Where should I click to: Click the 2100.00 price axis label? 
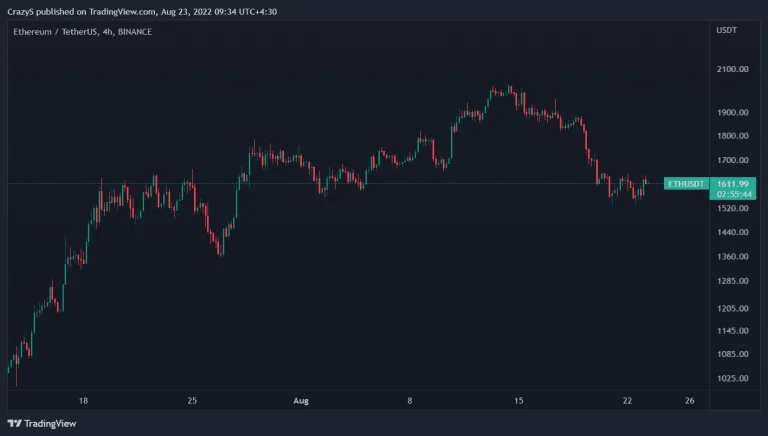click(x=733, y=69)
